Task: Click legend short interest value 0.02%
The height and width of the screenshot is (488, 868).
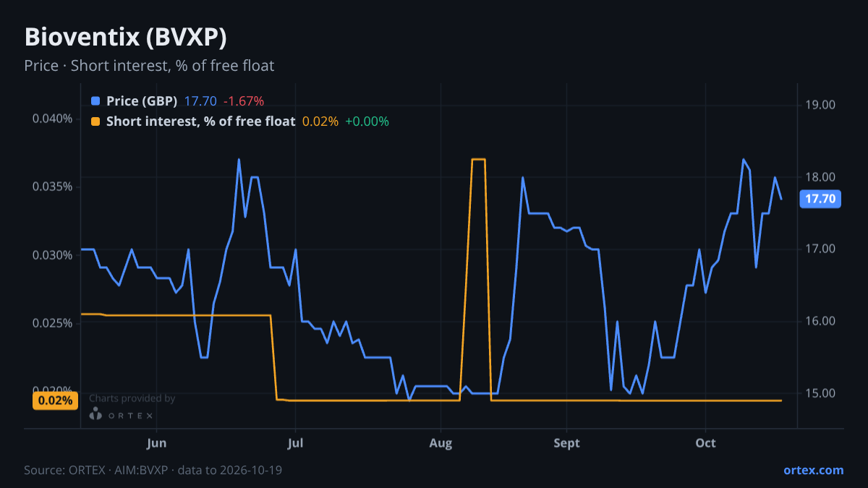Action: (320, 121)
